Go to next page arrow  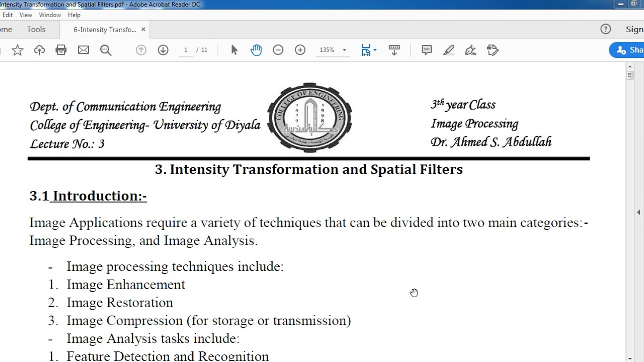pyautogui.click(x=163, y=50)
